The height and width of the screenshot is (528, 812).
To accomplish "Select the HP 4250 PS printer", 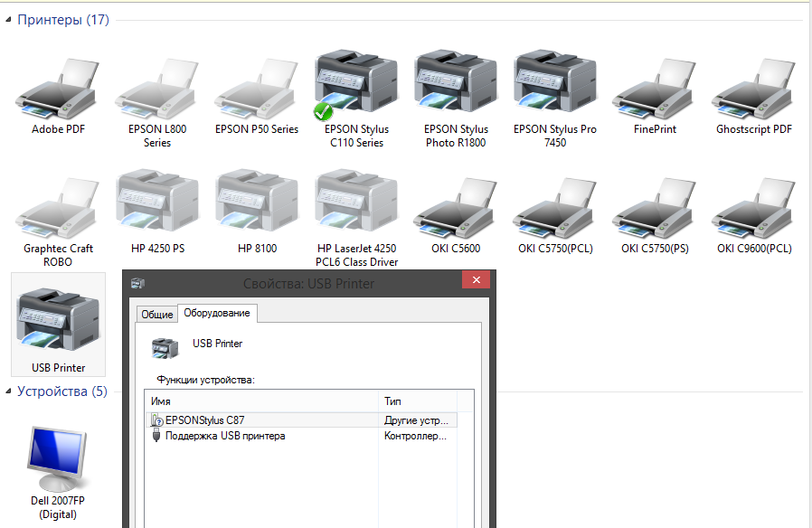I will 157,199.
